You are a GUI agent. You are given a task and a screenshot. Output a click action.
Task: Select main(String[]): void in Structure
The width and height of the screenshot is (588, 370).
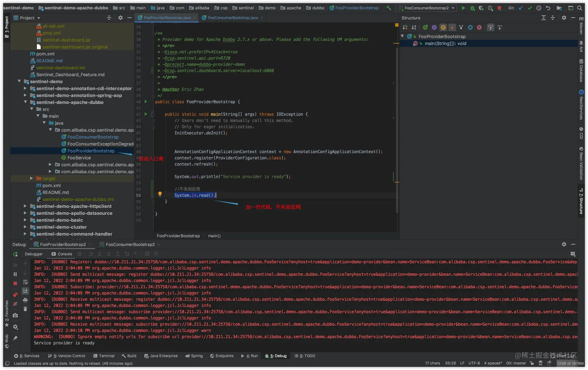tap(445, 44)
